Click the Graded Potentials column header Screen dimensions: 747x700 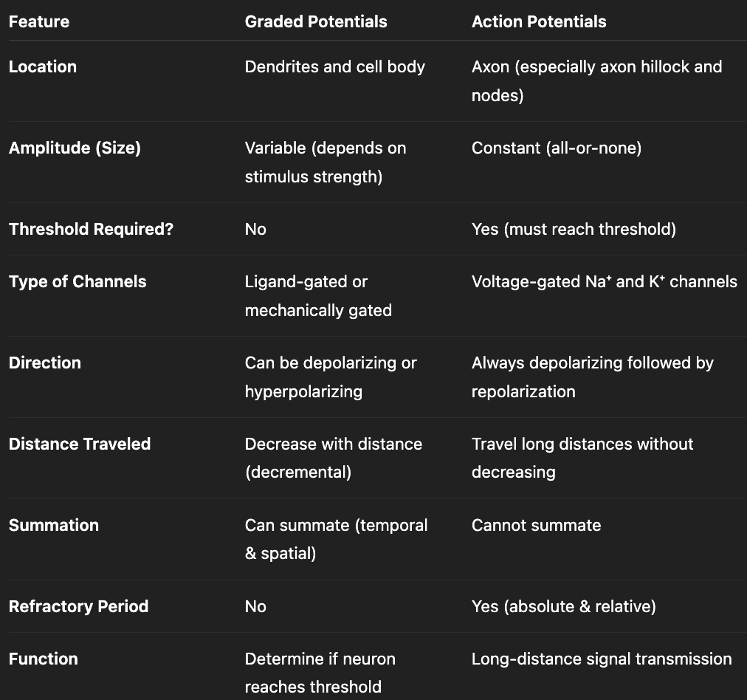pyautogui.click(x=316, y=21)
